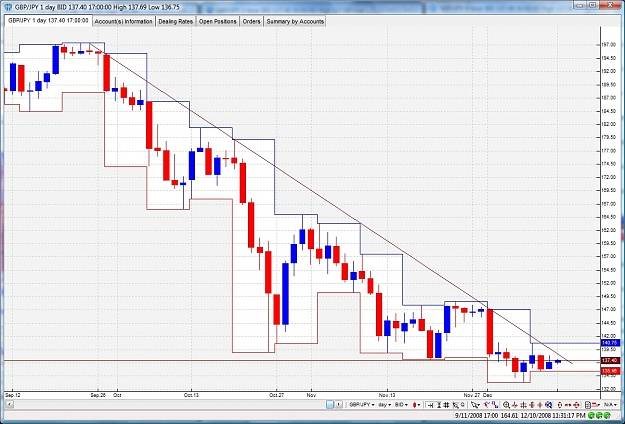Click the zoom in magnifier icon
625x424 pixels.
[506, 405]
